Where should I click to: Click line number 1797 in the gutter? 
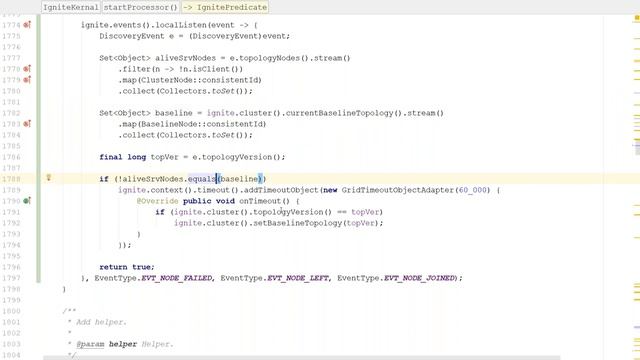tap(11, 278)
